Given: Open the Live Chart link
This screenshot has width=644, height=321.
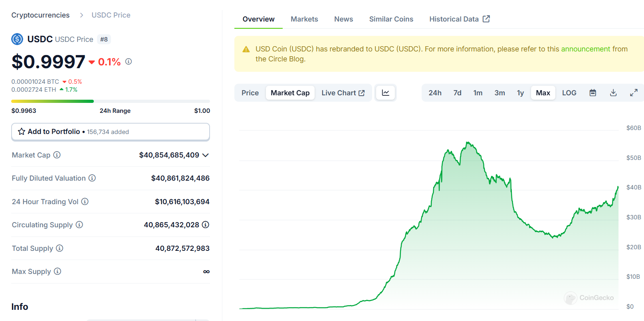Looking at the screenshot, I should 343,93.
